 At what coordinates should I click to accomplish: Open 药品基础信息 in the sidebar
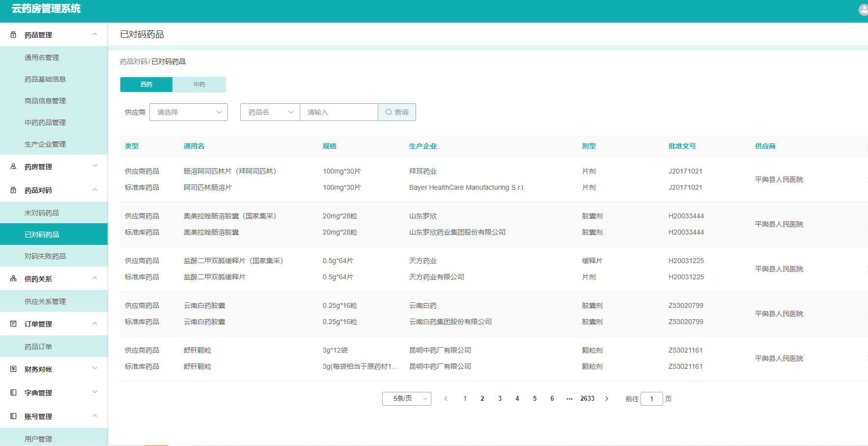(54, 79)
